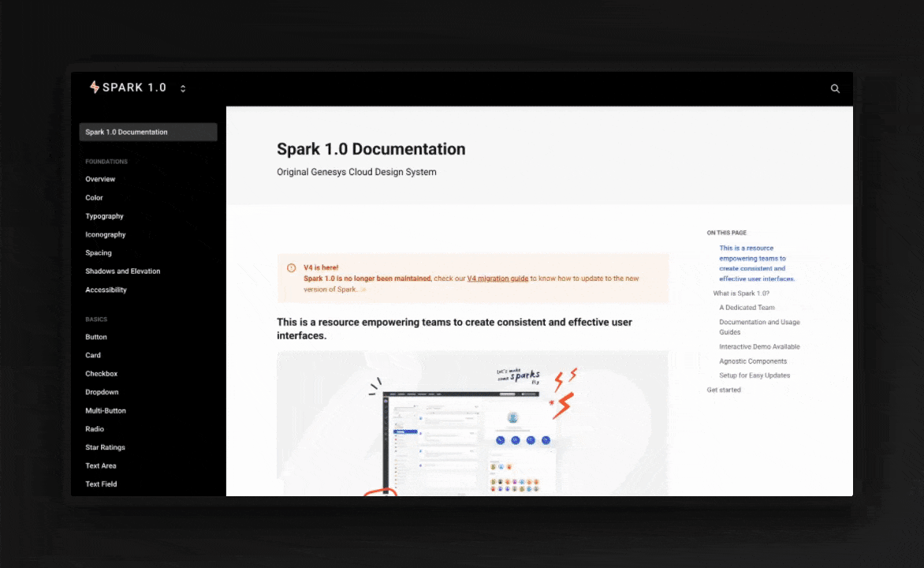Jump to Interactive Demo Available section

[759, 347]
